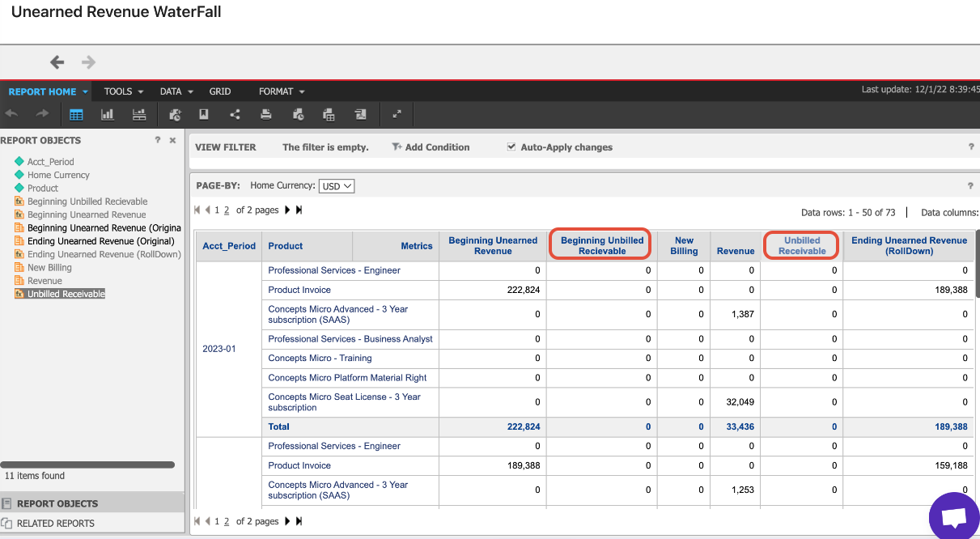980x539 pixels.
Task: Select Home Currency in Report Objects list
Action: click(x=58, y=175)
